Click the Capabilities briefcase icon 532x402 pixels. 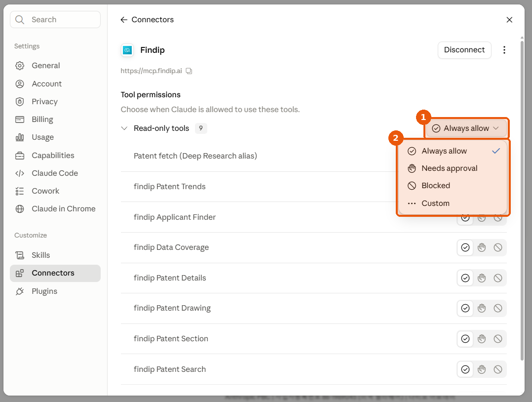(20, 156)
